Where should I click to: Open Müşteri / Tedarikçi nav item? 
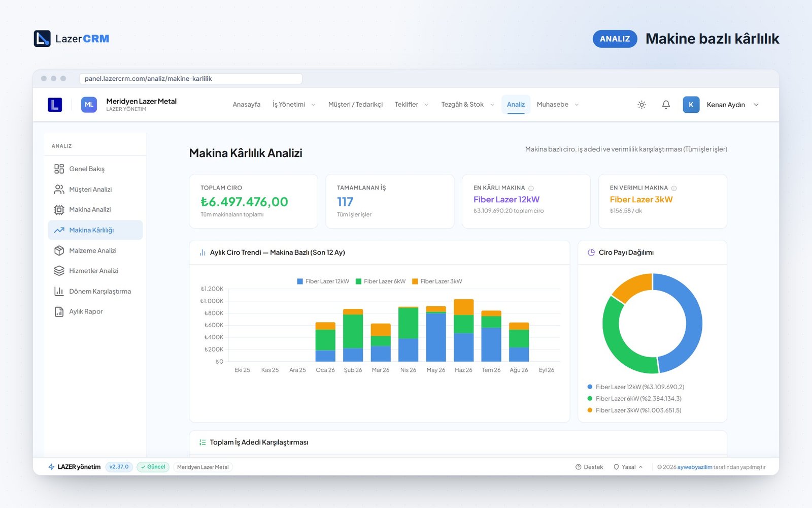[355, 105]
